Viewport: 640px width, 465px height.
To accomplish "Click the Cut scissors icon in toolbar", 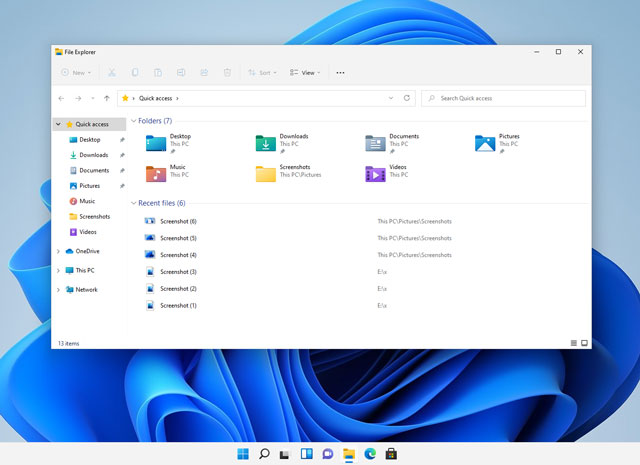I will [x=111, y=73].
